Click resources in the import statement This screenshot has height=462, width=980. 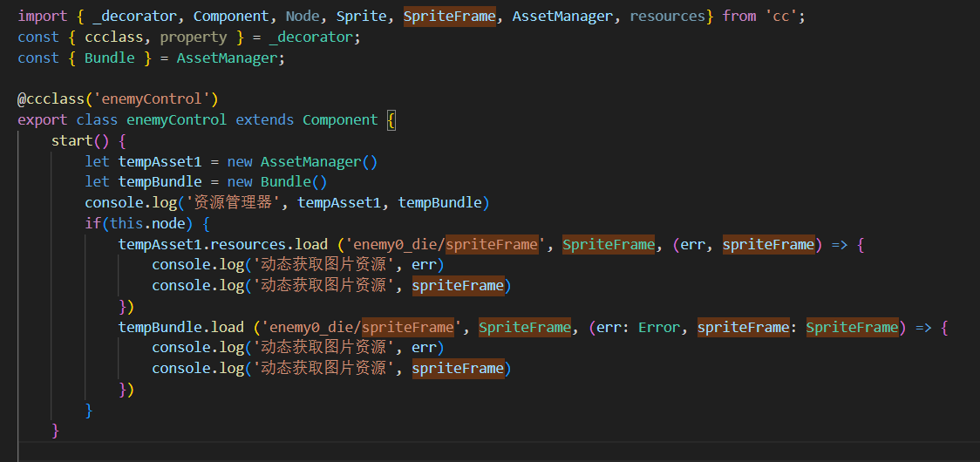[x=666, y=16]
